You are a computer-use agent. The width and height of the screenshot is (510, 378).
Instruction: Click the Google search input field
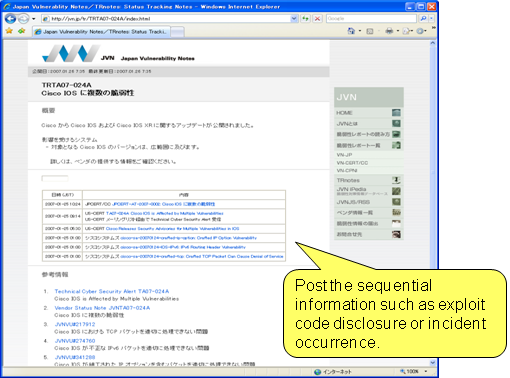click(x=371, y=19)
